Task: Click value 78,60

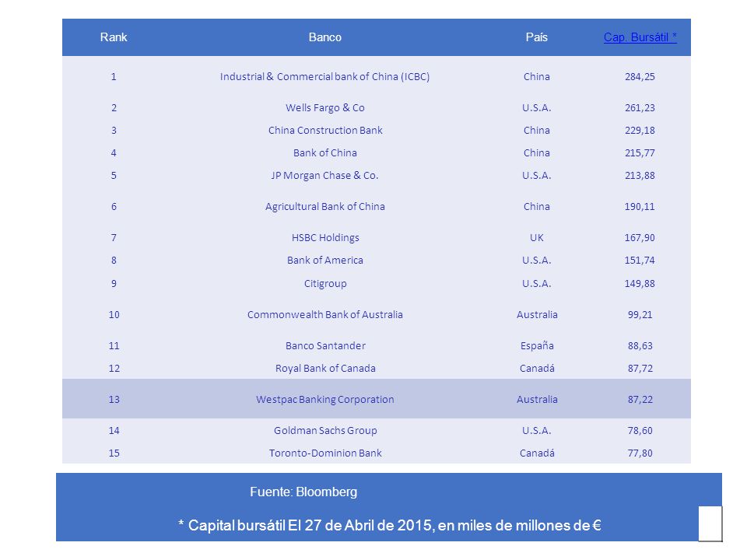Action: click(x=640, y=430)
